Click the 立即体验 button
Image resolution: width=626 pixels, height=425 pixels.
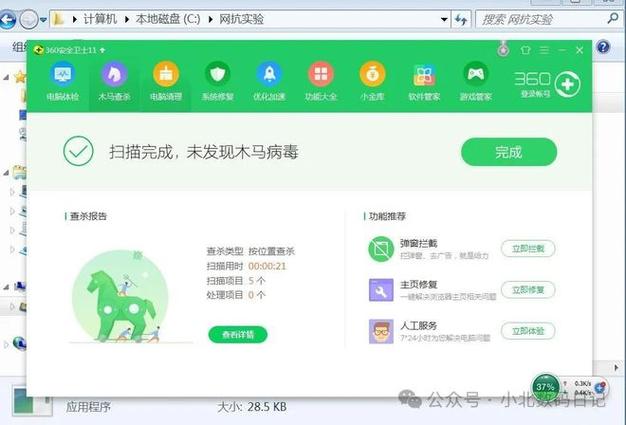tap(528, 331)
